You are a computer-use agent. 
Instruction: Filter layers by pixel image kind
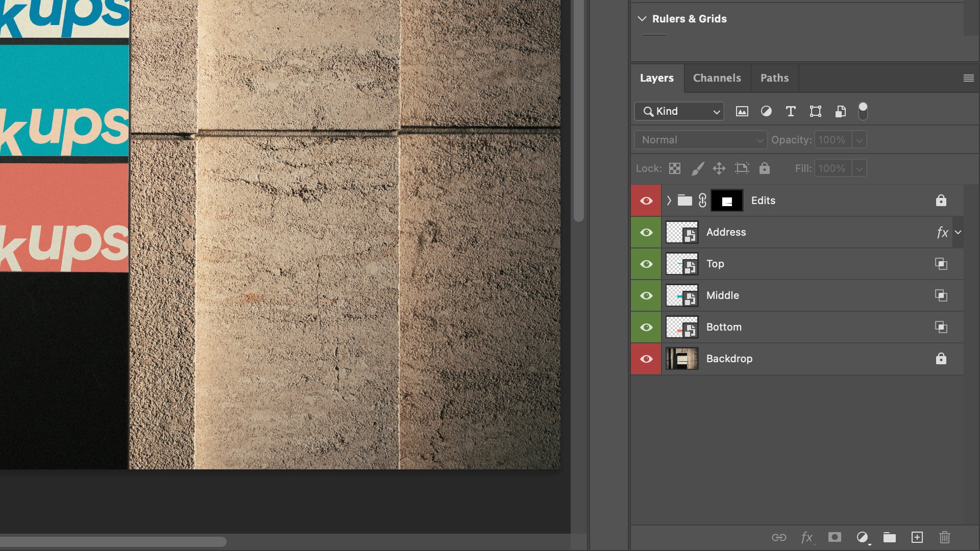742,111
